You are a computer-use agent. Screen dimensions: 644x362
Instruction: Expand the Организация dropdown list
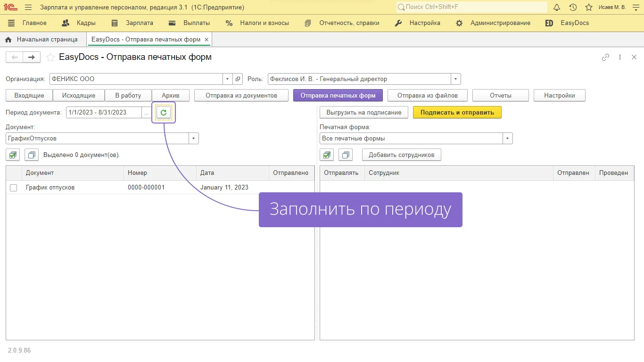(x=228, y=79)
